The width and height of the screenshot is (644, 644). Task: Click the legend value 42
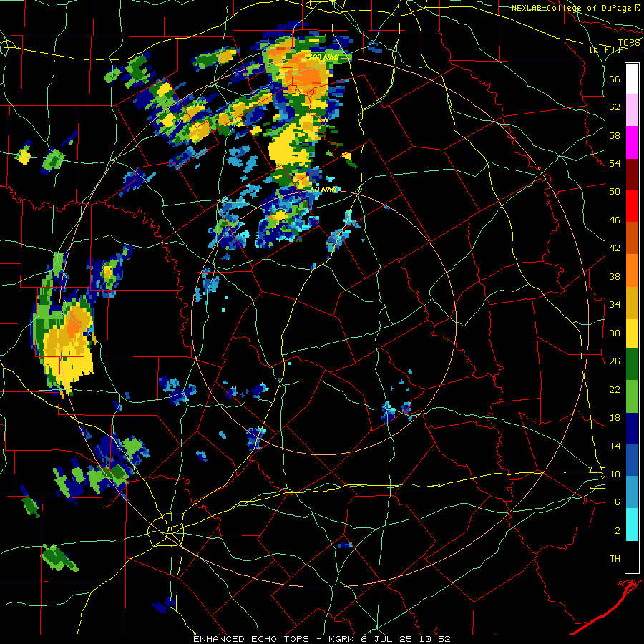[615, 248]
